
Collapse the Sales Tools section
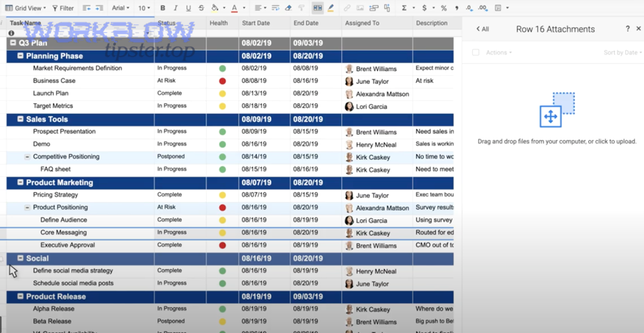pos(20,119)
